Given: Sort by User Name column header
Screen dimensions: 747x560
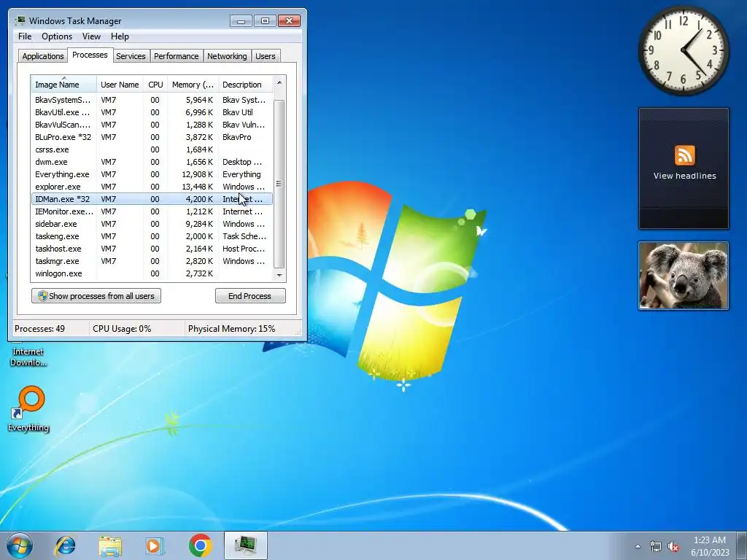Looking at the screenshot, I should 120,85.
